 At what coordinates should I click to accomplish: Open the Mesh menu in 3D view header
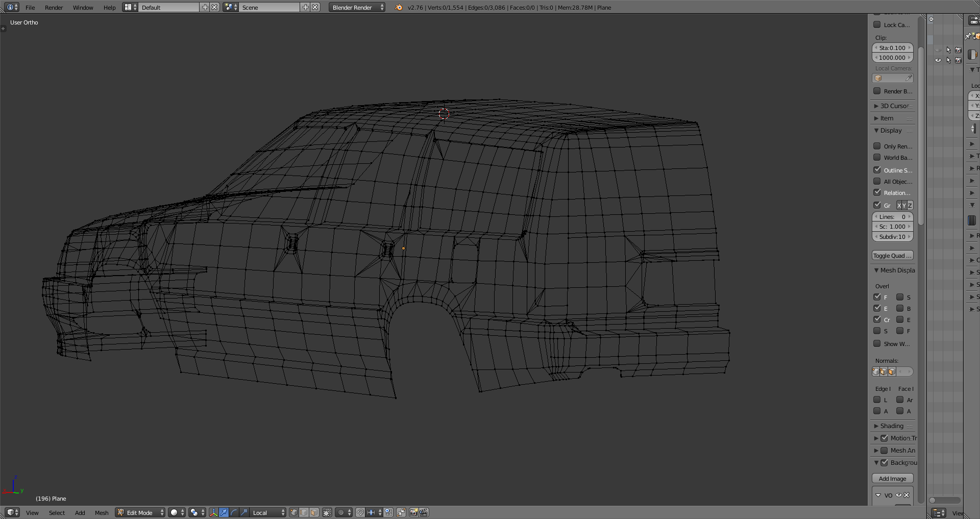102,513
